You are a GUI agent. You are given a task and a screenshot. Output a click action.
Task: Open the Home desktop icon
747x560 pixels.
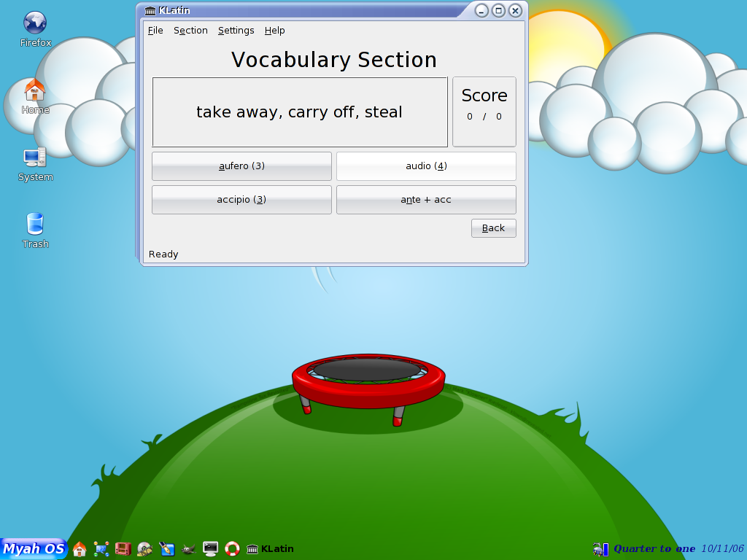[x=35, y=96]
